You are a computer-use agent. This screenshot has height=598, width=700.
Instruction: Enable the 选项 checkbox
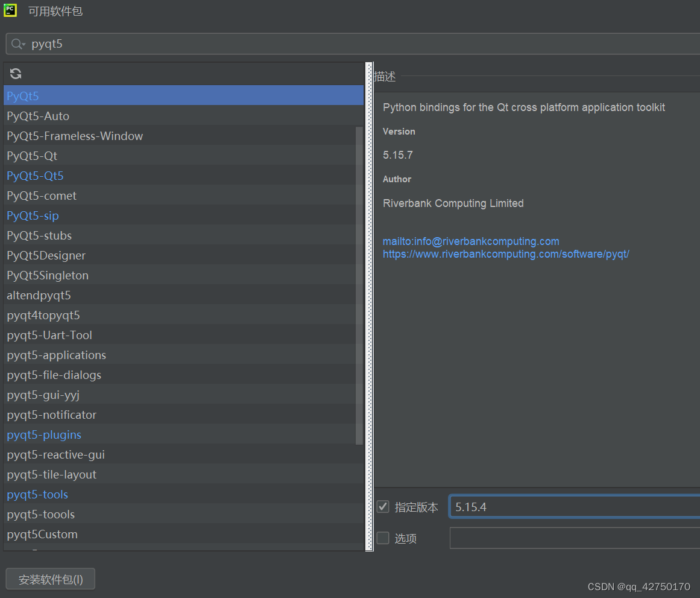[x=383, y=538]
